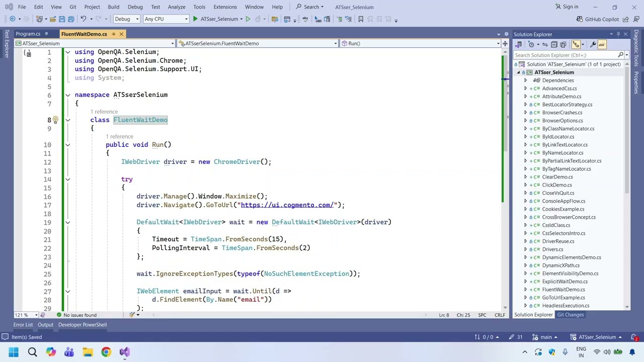Open the Error List tab
644x362 pixels.
pyautogui.click(x=23, y=325)
